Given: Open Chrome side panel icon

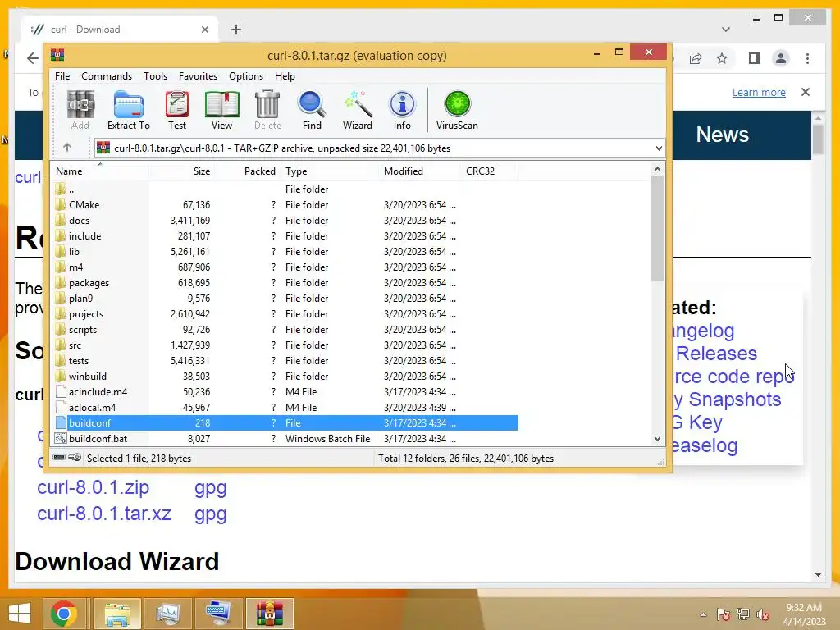Looking at the screenshot, I should [755, 58].
